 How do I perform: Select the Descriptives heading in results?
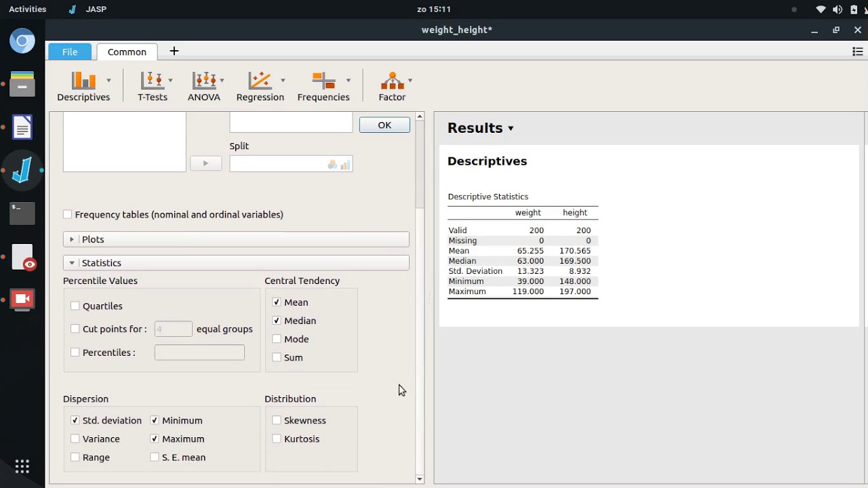487,161
